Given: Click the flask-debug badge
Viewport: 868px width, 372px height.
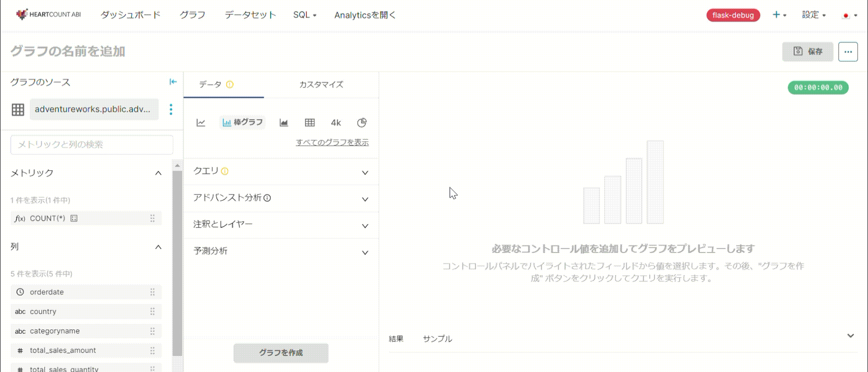Looking at the screenshot, I should (733, 15).
